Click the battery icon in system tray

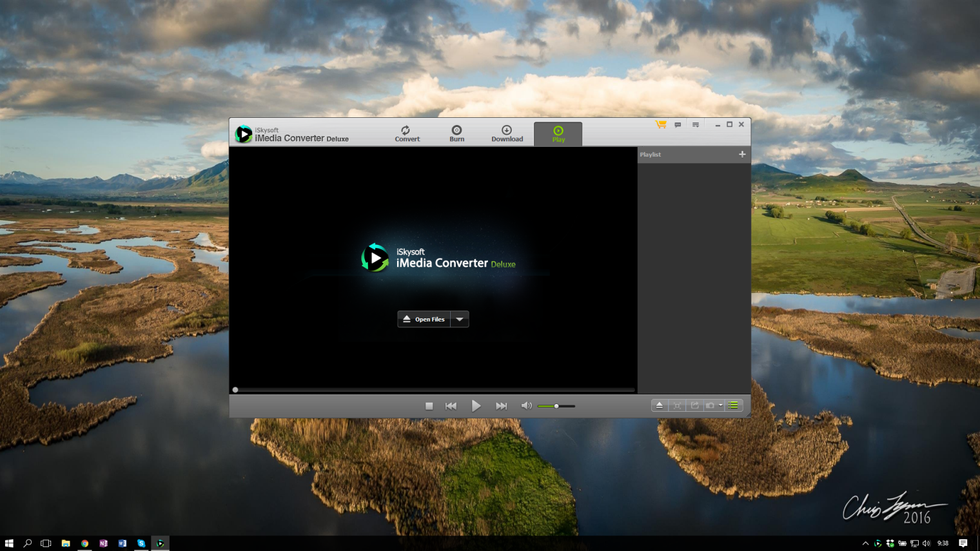(902, 543)
